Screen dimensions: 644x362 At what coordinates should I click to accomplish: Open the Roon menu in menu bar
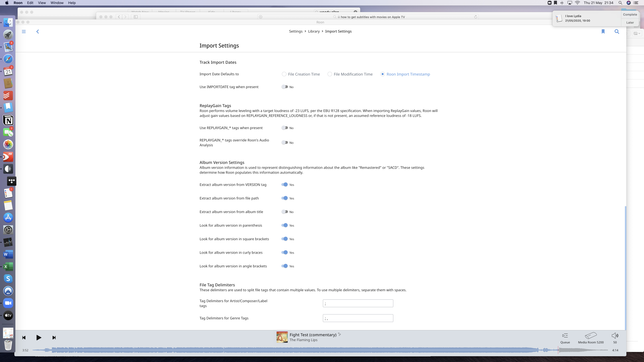click(18, 3)
